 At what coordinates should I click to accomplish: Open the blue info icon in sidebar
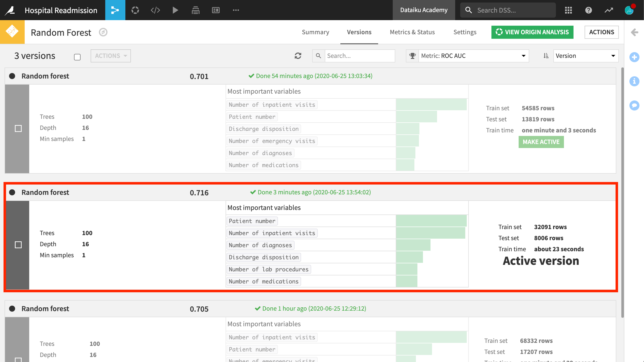click(x=634, y=81)
